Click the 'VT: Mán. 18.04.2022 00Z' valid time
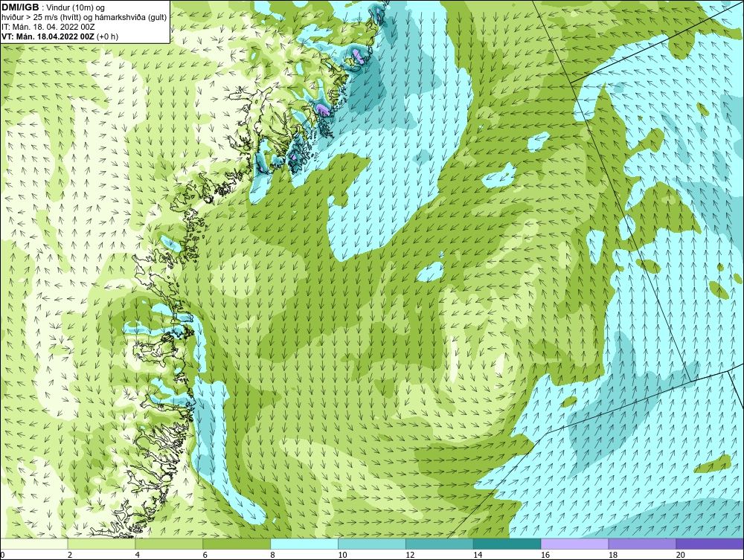This screenshot has height=560, width=744. [x=48, y=36]
